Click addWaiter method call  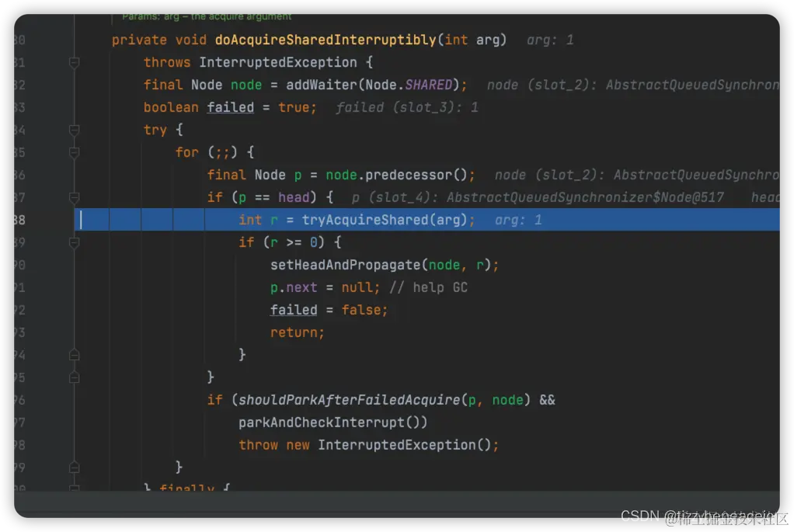pos(321,85)
